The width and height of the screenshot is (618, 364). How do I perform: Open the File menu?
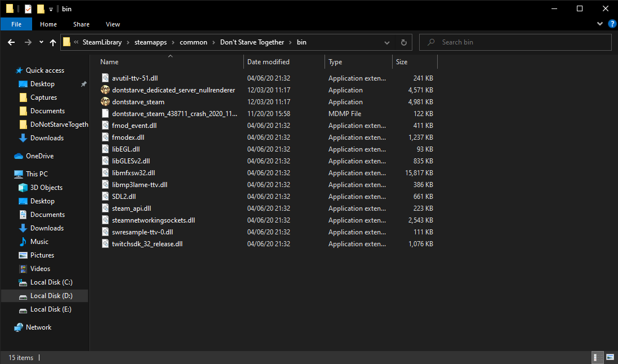[16, 24]
